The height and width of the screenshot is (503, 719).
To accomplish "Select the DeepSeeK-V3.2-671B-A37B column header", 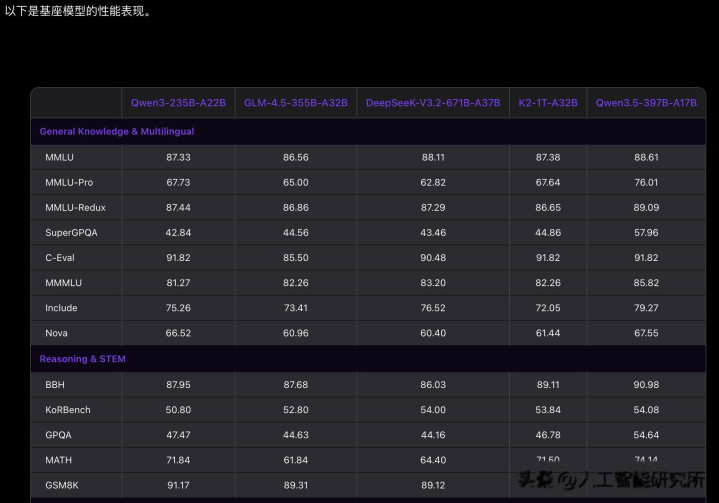I will 432,103.
